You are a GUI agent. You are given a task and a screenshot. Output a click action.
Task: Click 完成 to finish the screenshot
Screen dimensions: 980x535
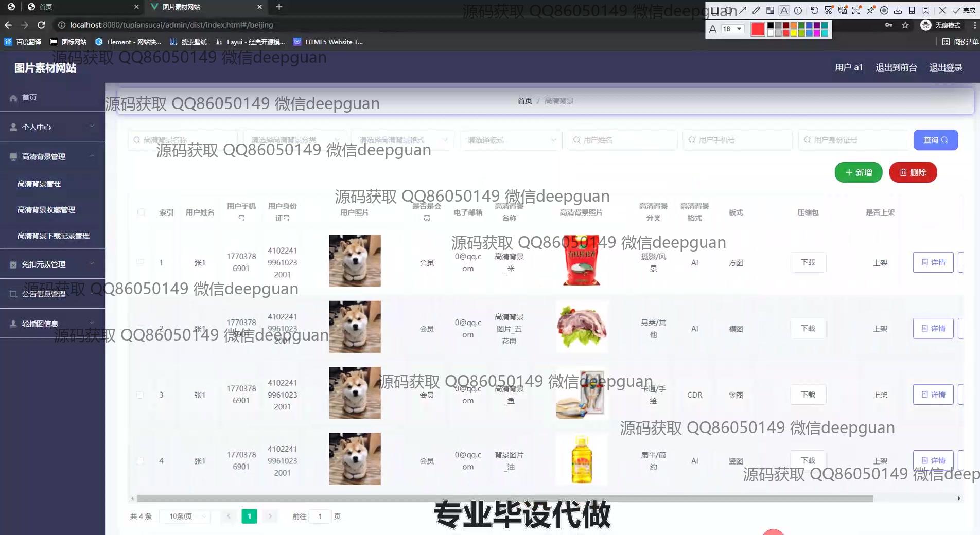965,10
